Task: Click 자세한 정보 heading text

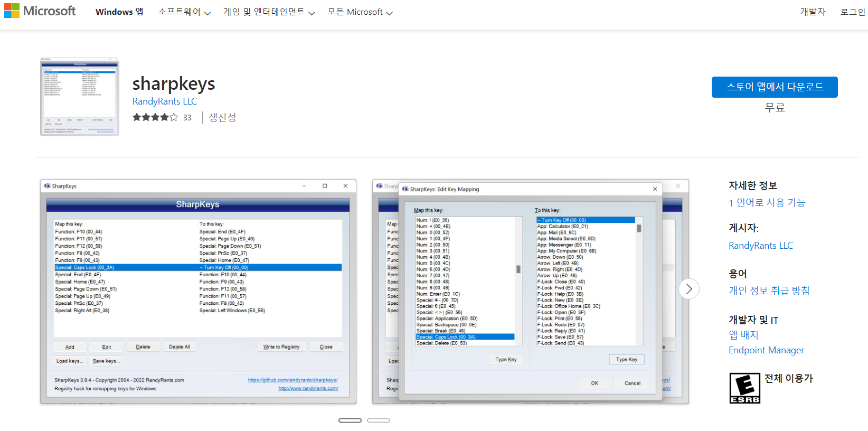Action: click(753, 186)
